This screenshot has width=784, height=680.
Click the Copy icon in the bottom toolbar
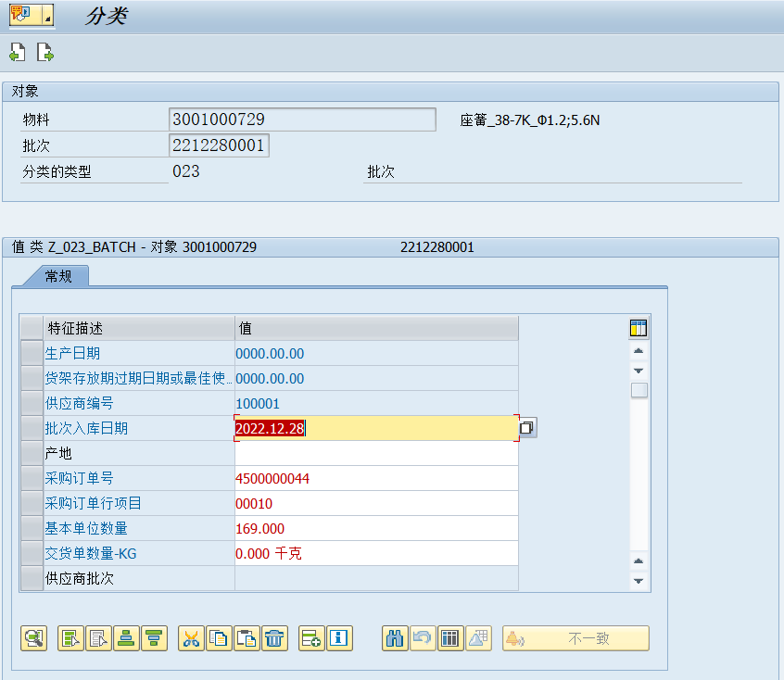pyautogui.click(x=219, y=638)
